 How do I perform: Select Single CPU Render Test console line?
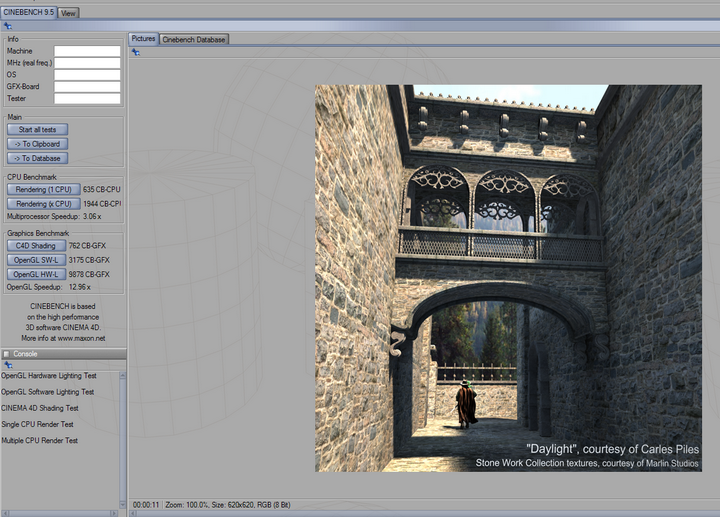[37, 424]
